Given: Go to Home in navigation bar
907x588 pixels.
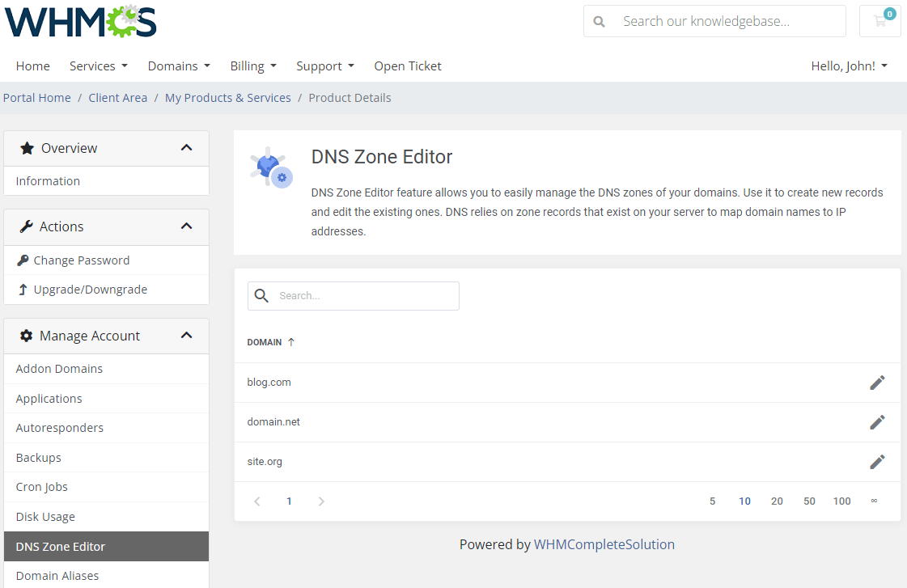Looking at the screenshot, I should point(33,66).
